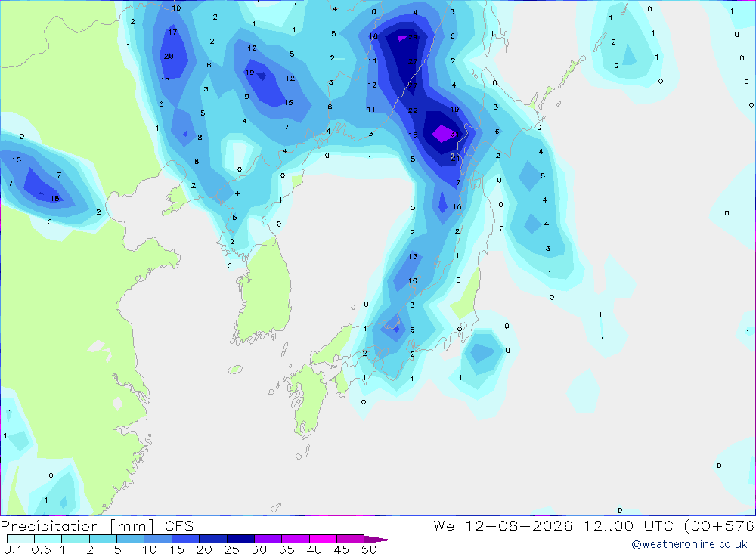
Task: Click the map value "22" in dark blue band
Action: coord(413,110)
